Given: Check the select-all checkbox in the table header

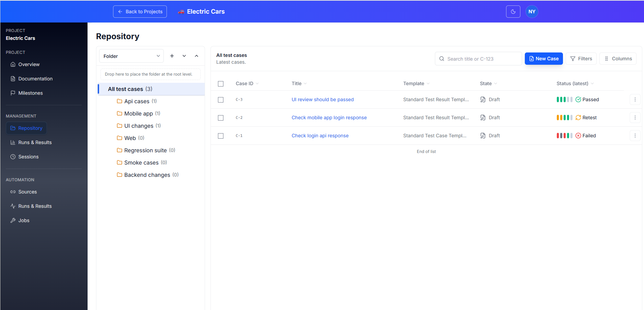Looking at the screenshot, I should click(x=221, y=83).
